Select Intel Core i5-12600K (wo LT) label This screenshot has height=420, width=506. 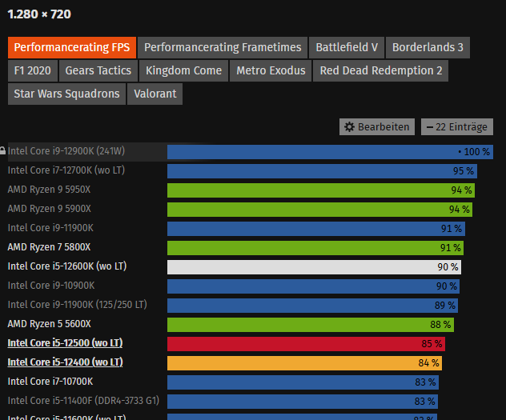(x=67, y=266)
